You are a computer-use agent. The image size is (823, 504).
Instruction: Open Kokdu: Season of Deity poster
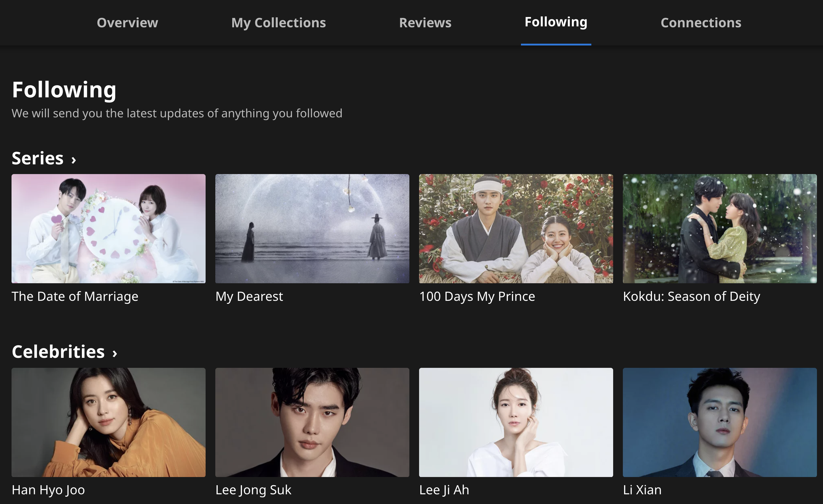click(720, 228)
